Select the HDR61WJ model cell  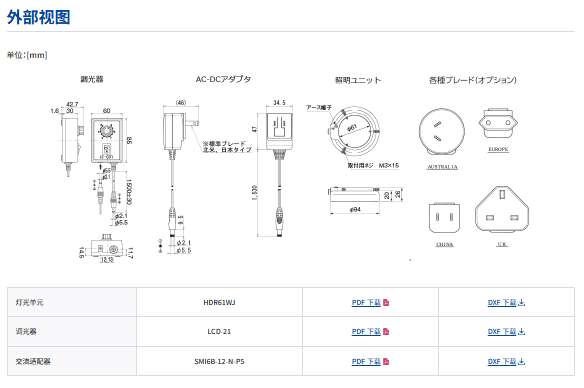[219, 302]
